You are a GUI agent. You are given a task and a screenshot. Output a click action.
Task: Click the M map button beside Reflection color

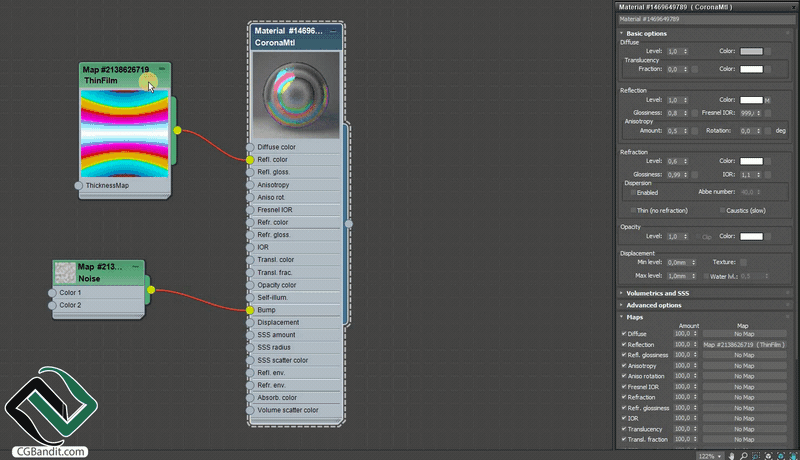pos(767,100)
